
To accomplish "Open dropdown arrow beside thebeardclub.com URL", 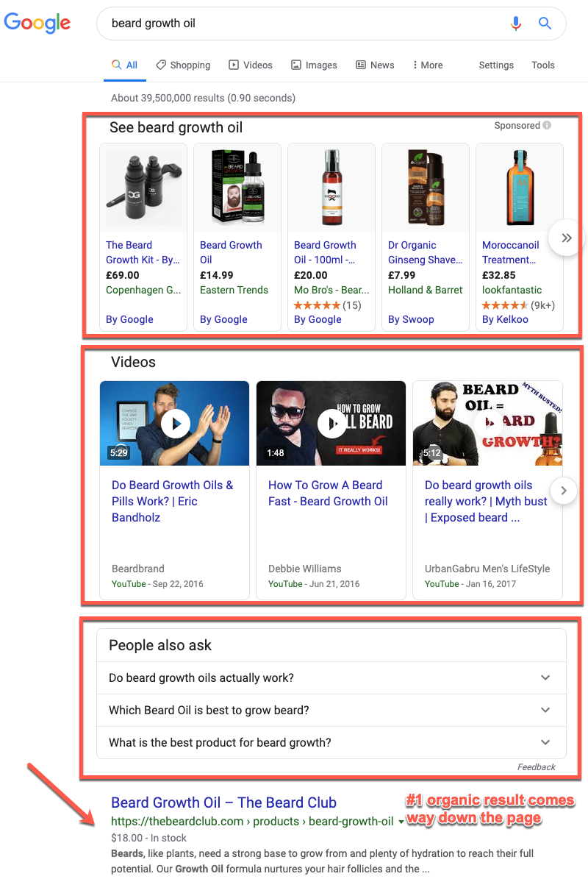I will pyautogui.click(x=401, y=822).
